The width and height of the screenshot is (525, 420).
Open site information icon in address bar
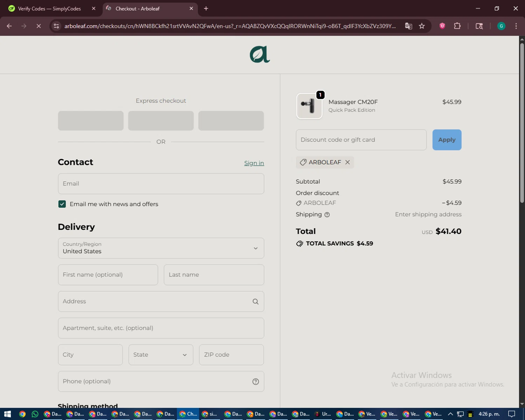pos(56,26)
